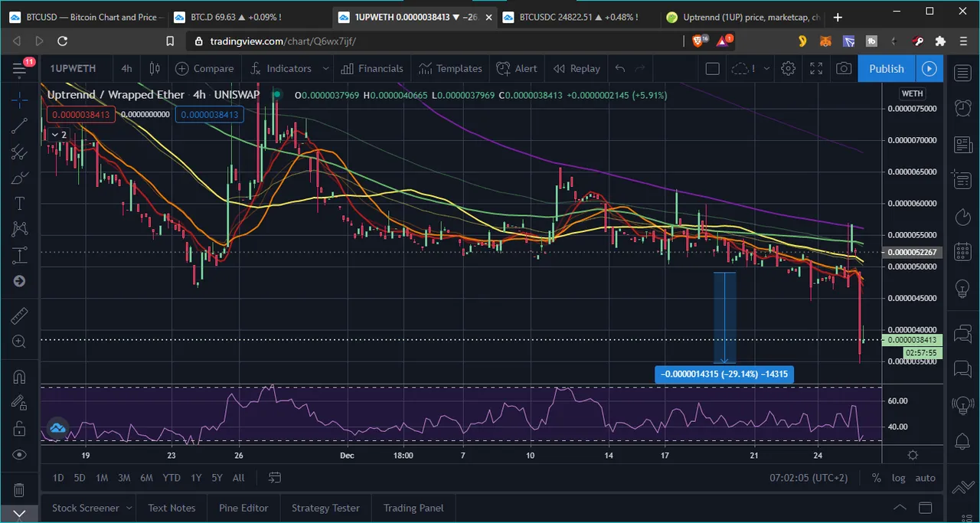Viewport: 980px width, 523px height.
Task: Select the 1M date range
Action: tap(102, 478)
